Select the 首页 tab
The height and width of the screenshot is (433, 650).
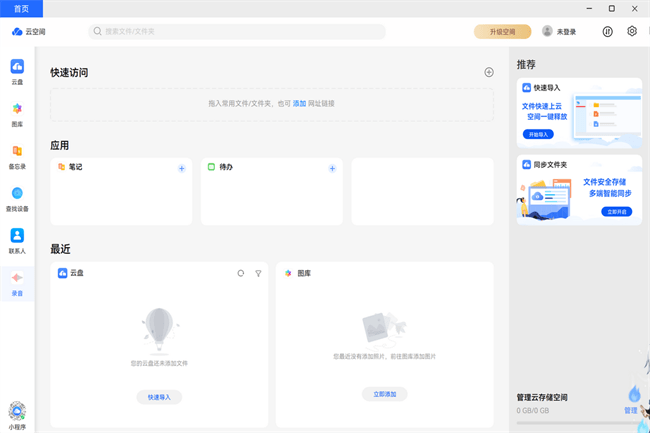pos(21,8)
